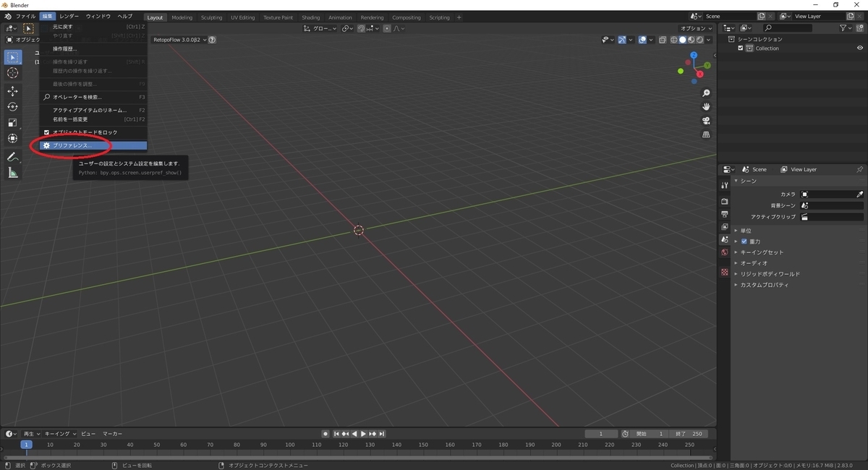Screen dimensions: 868x470
Task: Open the Render properties tab icon
Action: pos(724,202)
